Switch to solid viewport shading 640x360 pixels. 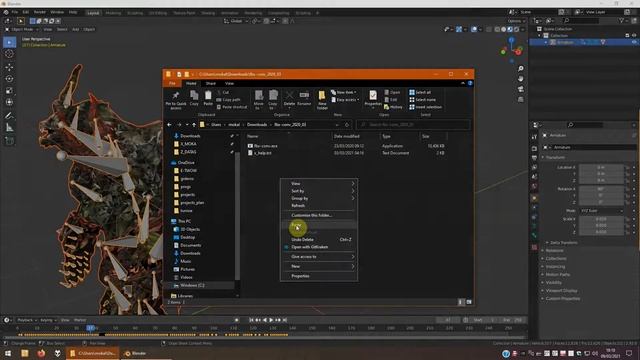(x=503, y=29)
